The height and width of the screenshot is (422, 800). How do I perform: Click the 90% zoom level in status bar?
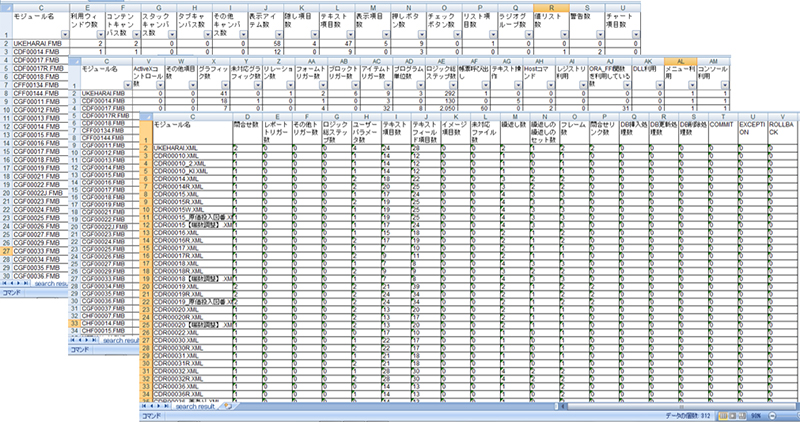tap(756, 416)
